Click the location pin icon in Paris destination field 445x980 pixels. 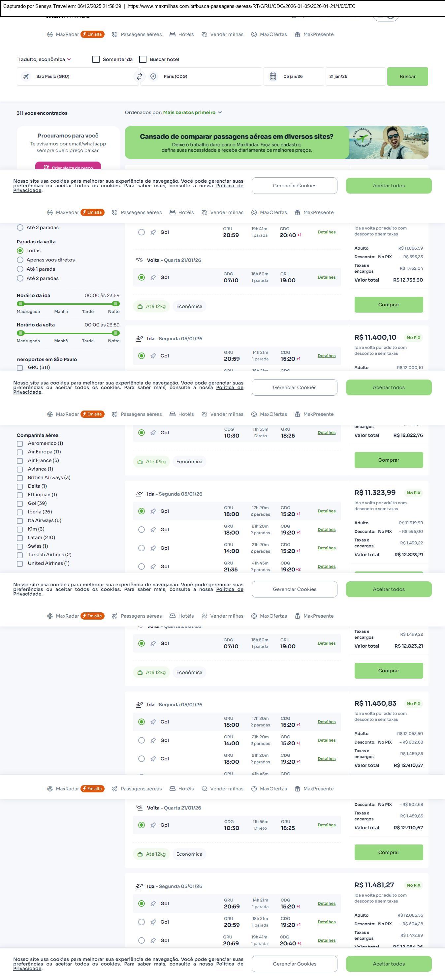click(x=153, y=77)
